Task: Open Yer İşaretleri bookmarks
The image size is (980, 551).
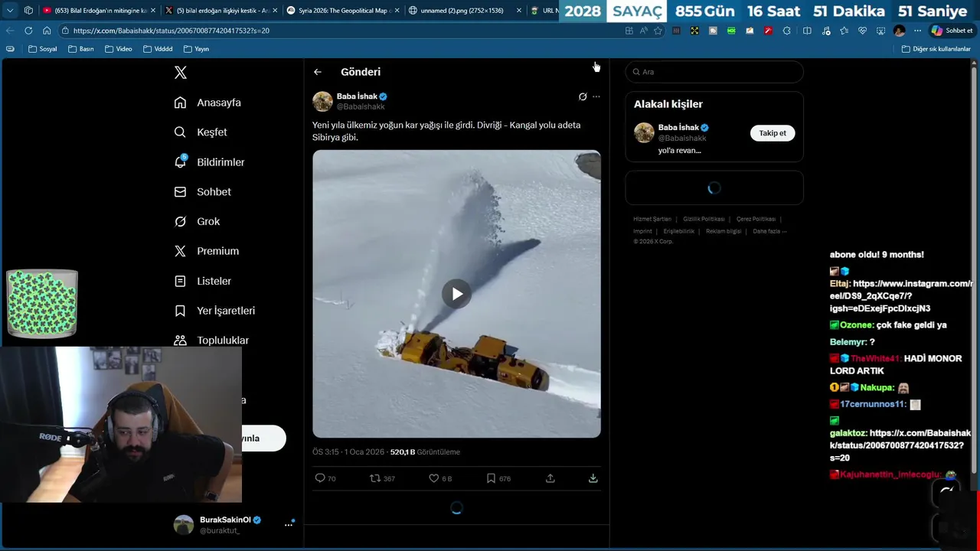Action: point(214,311)
